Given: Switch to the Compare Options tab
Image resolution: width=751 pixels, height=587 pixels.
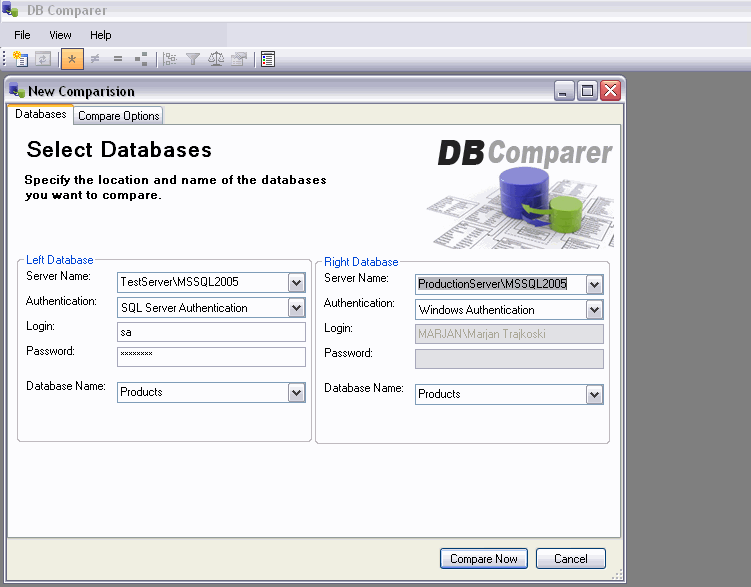Looking at the screenshot, I should point(118,116).
